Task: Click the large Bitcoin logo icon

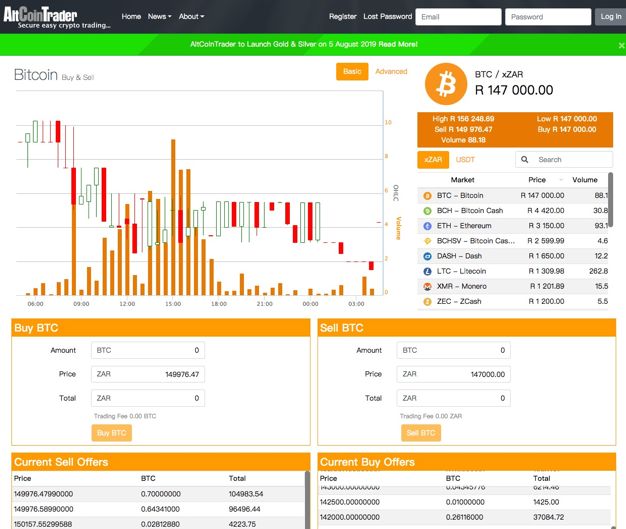Action: point(446,84)
